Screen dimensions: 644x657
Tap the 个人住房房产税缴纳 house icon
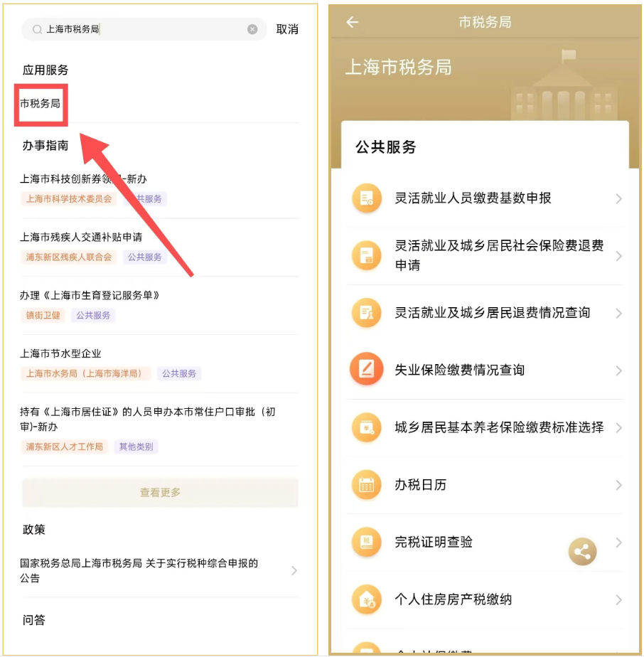pyautogui.click(x=367, y=599)
